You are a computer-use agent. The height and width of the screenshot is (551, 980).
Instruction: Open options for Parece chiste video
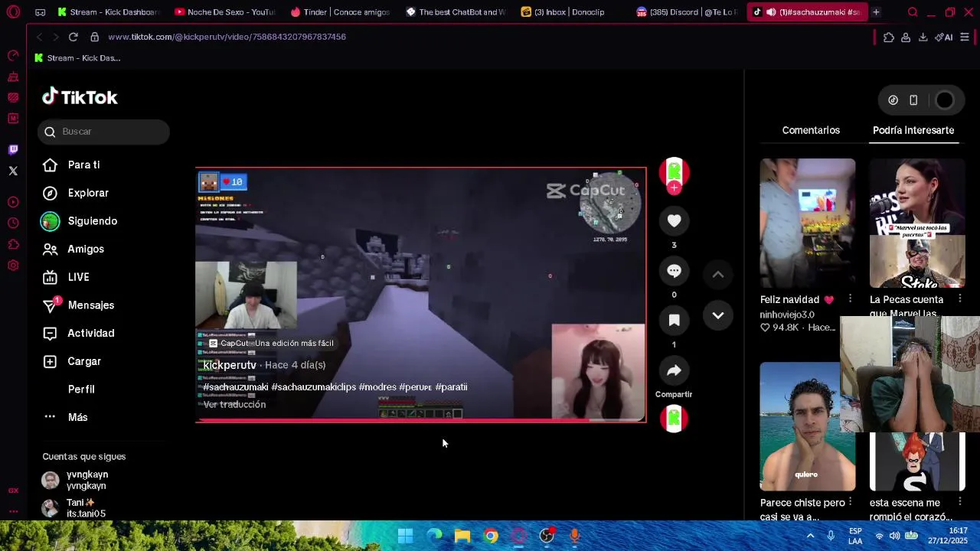[850, 502]
